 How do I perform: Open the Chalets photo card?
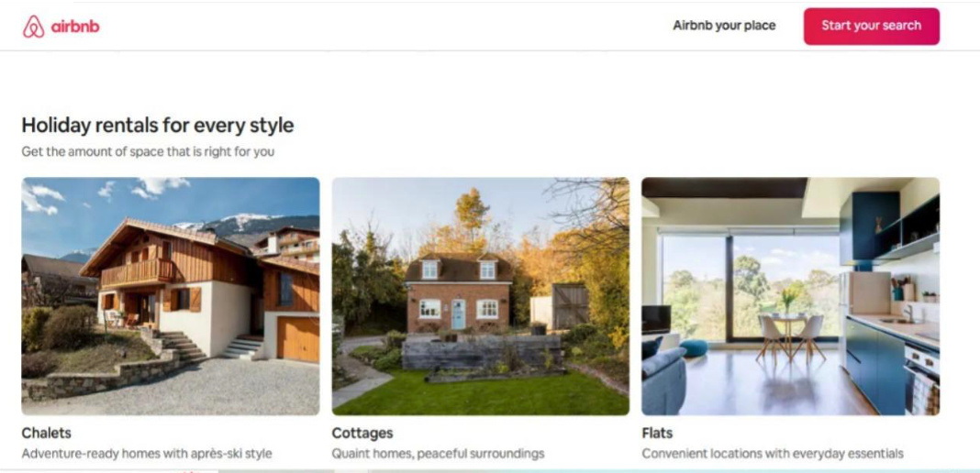(171, 296)
